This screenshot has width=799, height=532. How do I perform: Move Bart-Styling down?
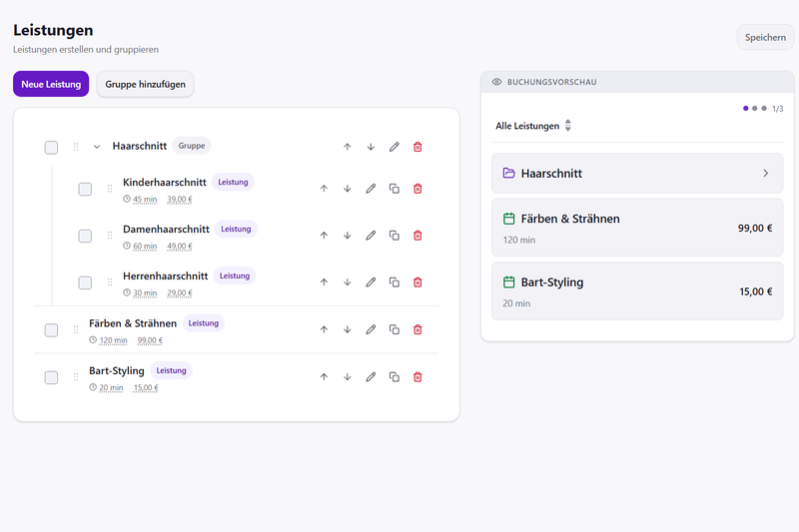[x=347, y=377]
